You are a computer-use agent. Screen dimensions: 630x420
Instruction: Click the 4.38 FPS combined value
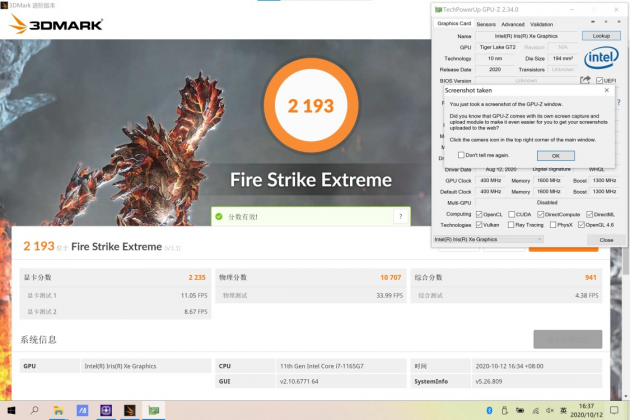tap(587, 295)
